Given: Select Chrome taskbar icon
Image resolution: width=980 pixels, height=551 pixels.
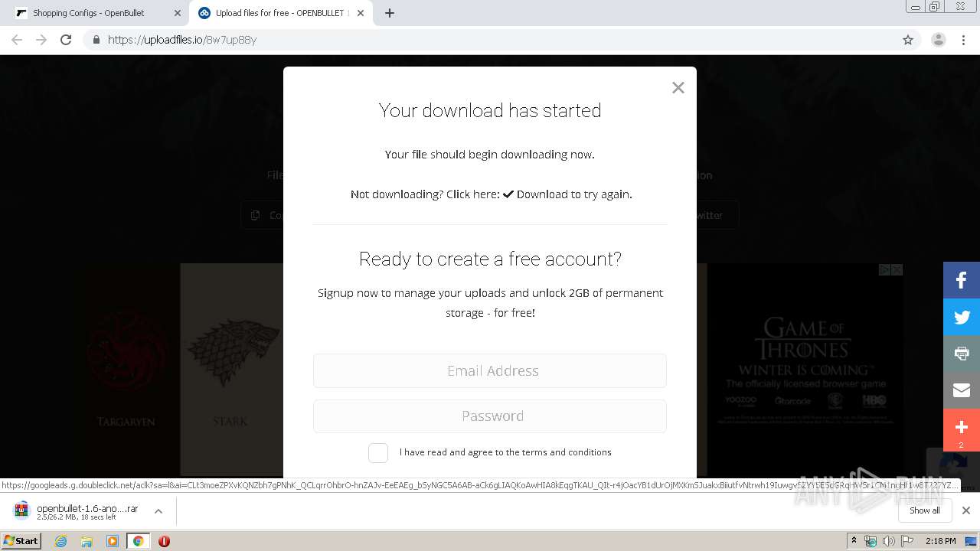Looking at the screenshot, I should pos(138,541).
